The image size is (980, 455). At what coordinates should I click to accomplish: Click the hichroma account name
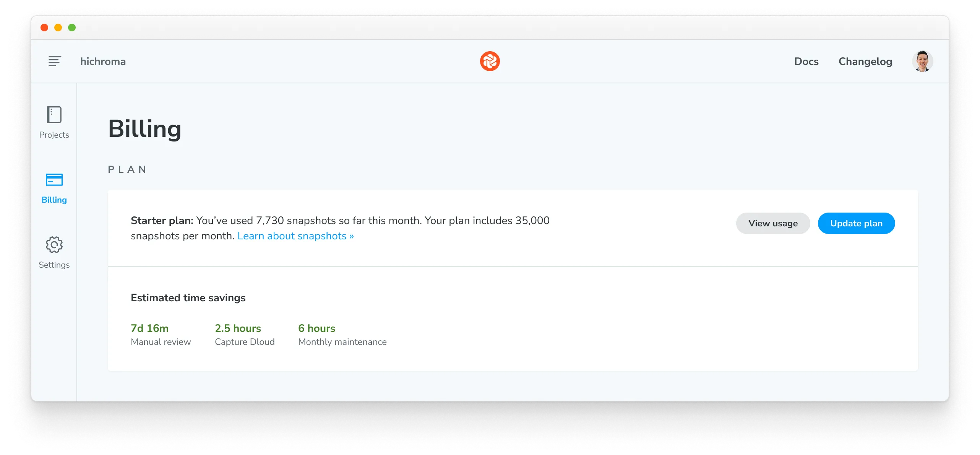pos(103,62)
